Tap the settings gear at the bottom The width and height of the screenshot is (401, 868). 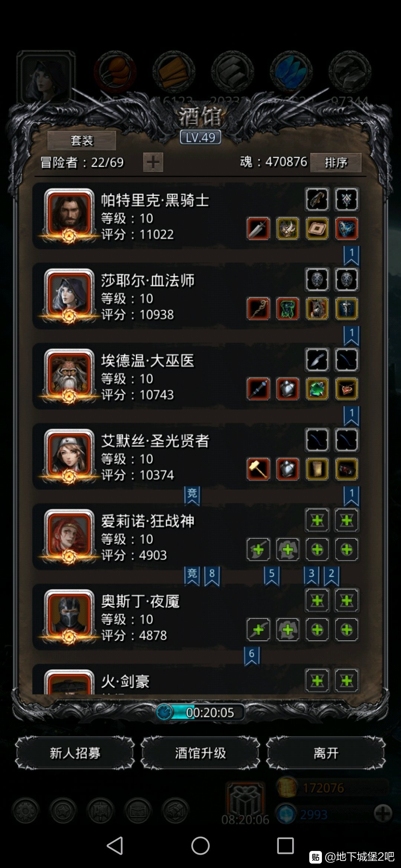26,811
